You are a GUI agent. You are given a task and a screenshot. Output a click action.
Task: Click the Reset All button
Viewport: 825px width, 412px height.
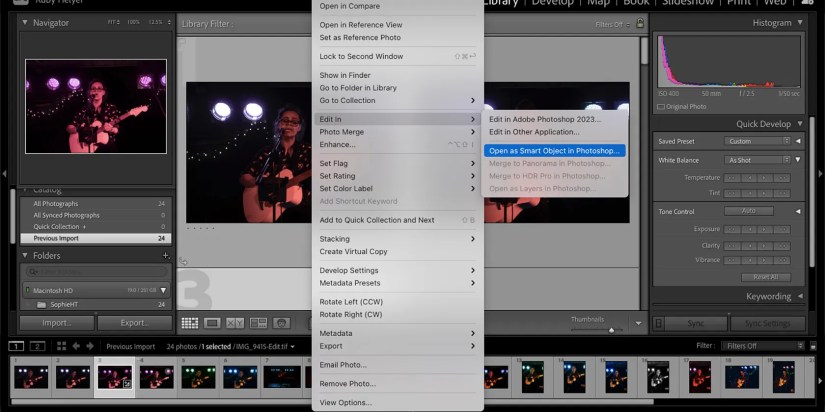766,277
